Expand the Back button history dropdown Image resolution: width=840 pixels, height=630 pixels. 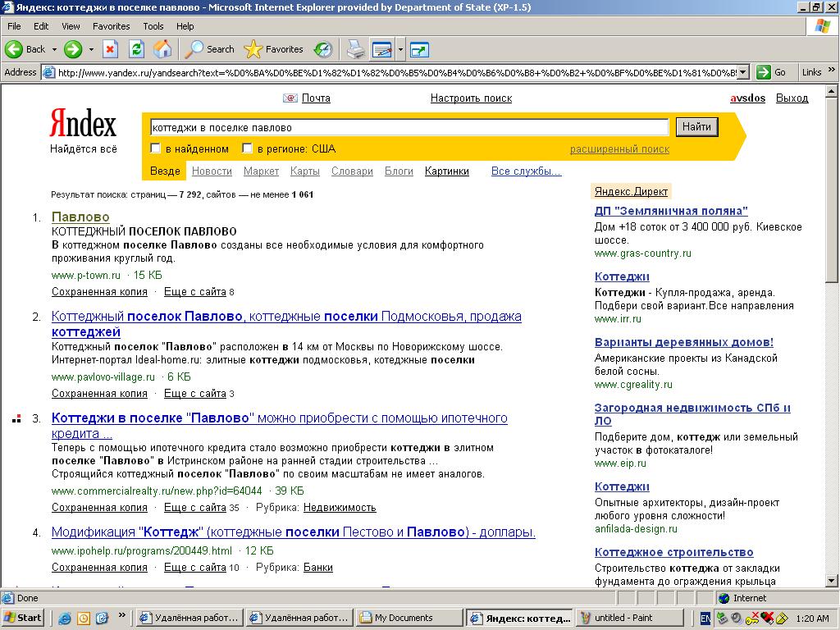[55, 49]
